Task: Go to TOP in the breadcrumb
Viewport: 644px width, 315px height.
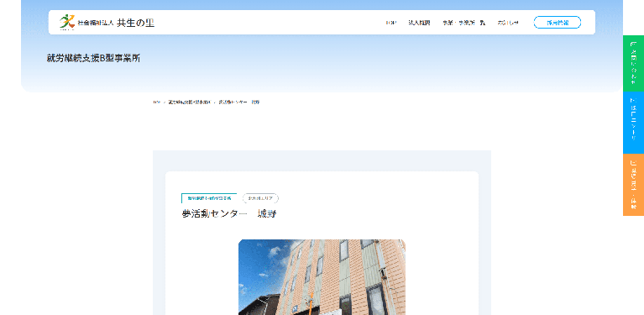Action: (x=156, y=102)
